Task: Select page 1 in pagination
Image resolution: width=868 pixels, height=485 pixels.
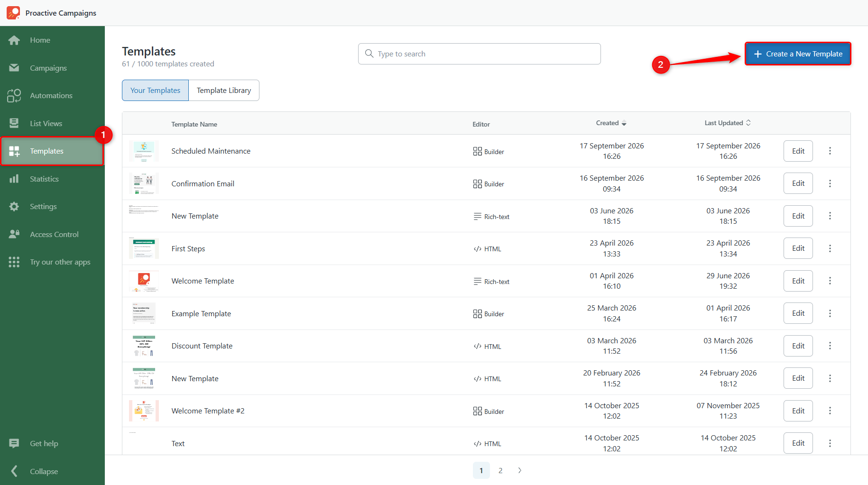Action: [481, 470]
